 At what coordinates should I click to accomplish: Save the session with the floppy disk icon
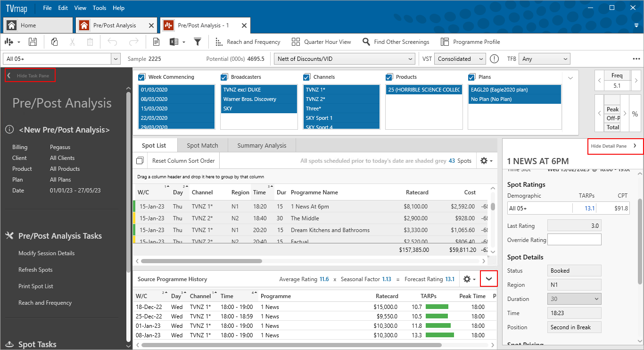click(x=33, y=42)
